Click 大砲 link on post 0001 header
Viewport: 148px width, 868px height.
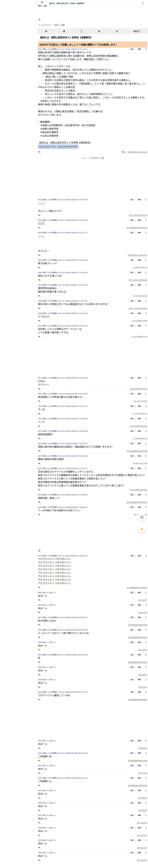[139, 49]
